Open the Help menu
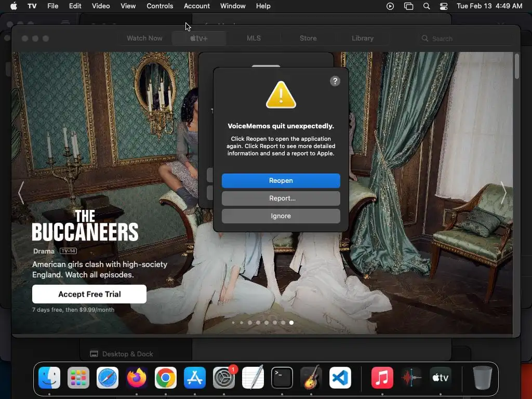 [x=263, y=6]
